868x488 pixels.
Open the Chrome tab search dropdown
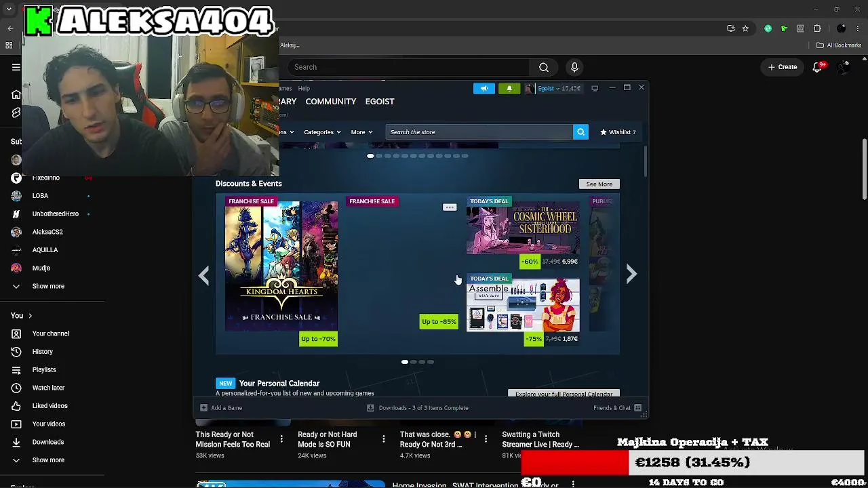point(9,9)
